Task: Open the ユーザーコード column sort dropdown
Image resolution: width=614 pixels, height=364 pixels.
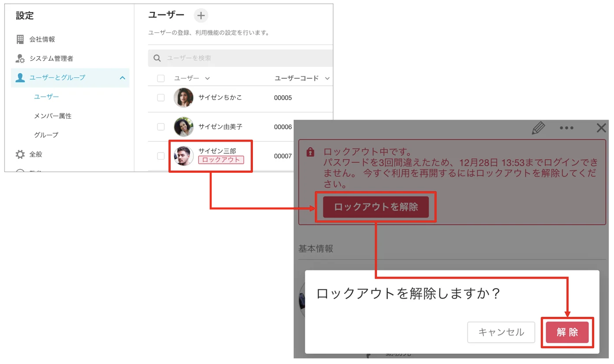Action: click(x=327, y=79)
